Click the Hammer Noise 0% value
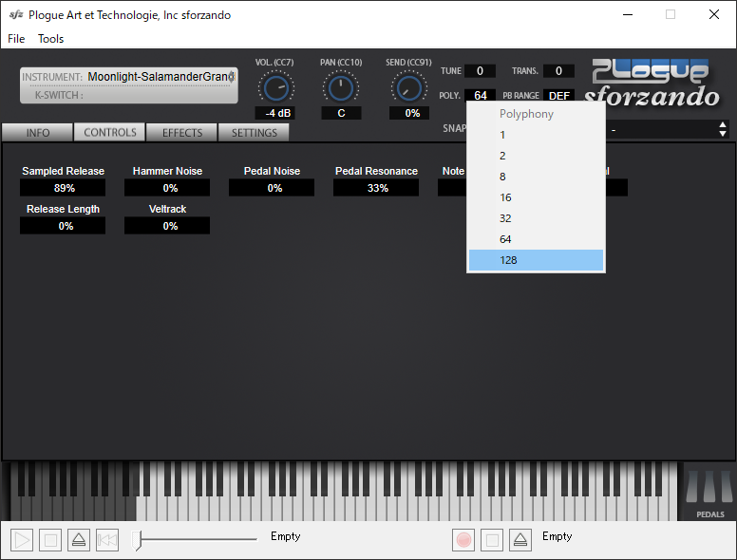Viewport: 737px width, 560px height. click(x=167, y=188)
